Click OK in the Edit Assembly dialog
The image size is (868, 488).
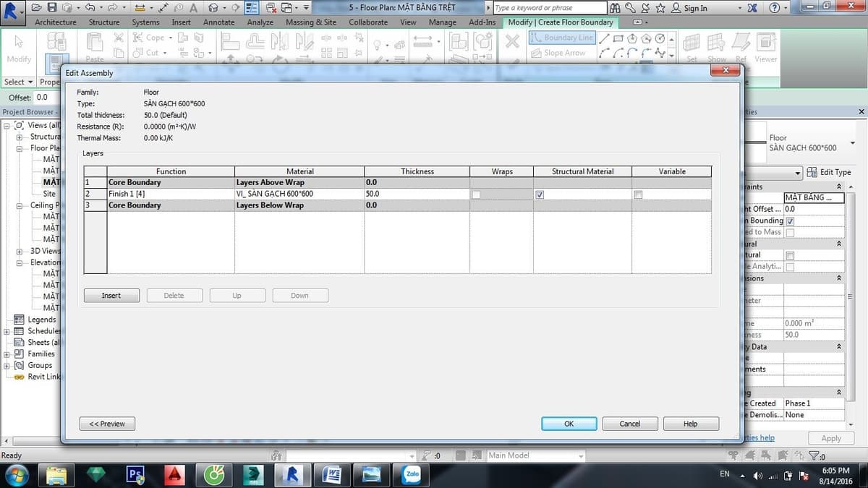tap(569, 424)
